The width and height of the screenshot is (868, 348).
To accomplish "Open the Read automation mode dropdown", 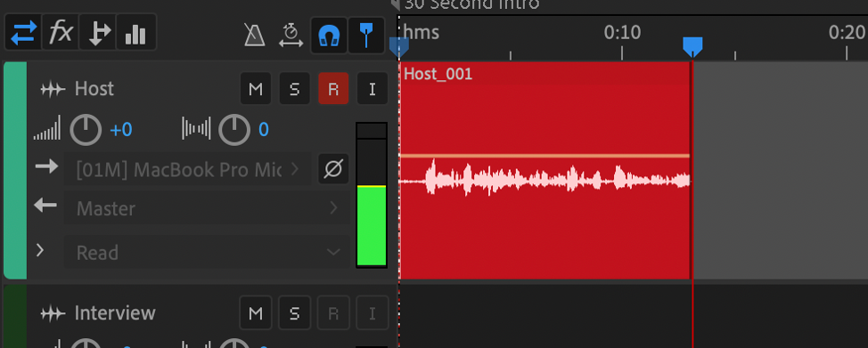I will 206,252.
